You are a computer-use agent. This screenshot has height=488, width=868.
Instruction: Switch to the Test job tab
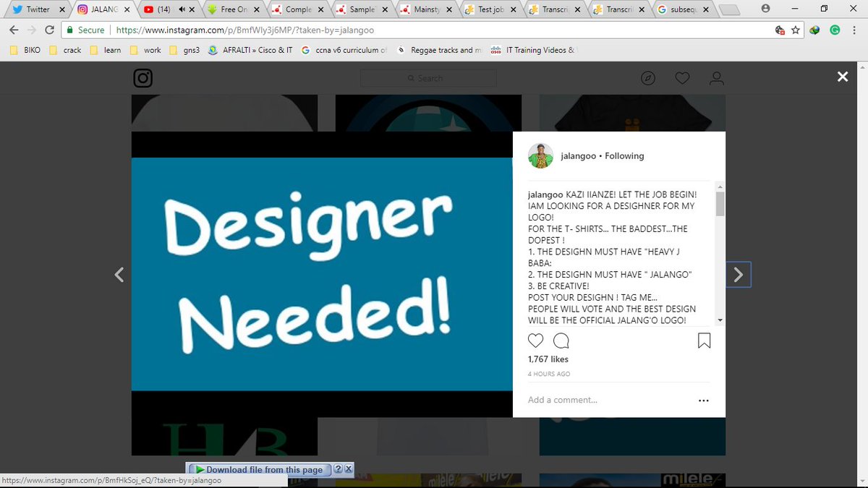tap(490, 9)
